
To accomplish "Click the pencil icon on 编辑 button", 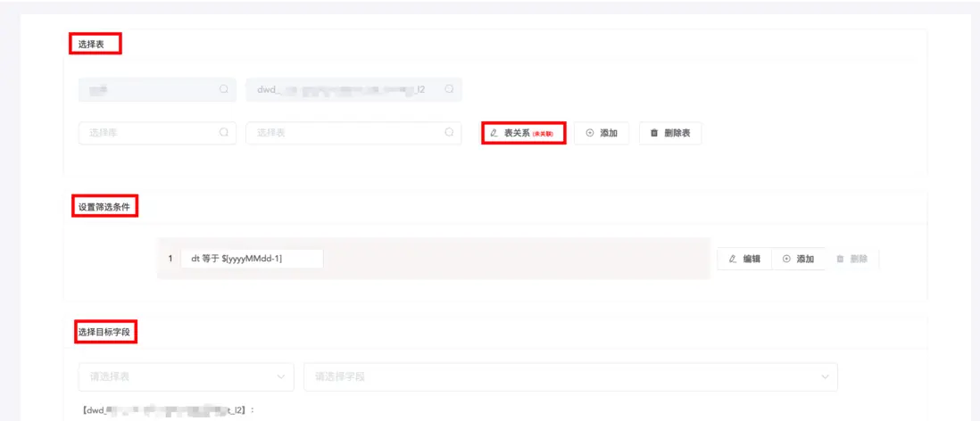I will click(733, 259).
